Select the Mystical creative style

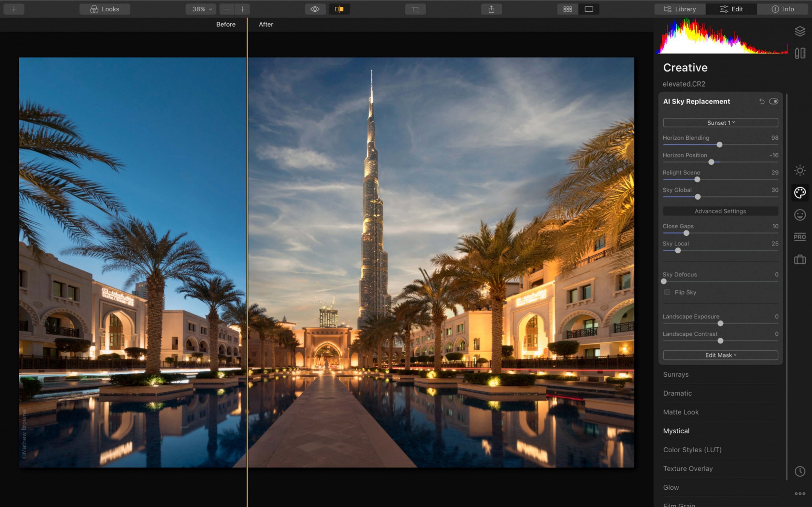[x=676, y=430]
